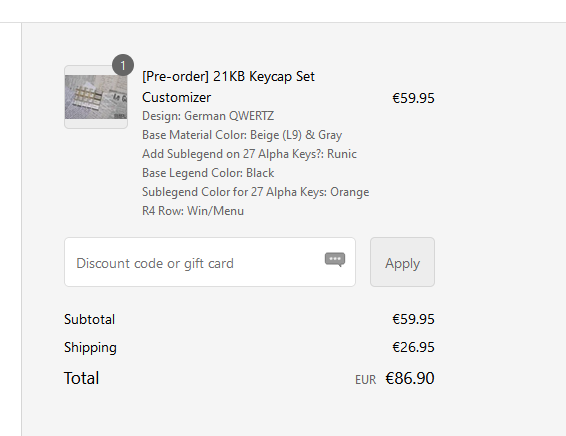
Task: Click the Add Sublegend Runic option line
Action: click(x=249, y=154)
